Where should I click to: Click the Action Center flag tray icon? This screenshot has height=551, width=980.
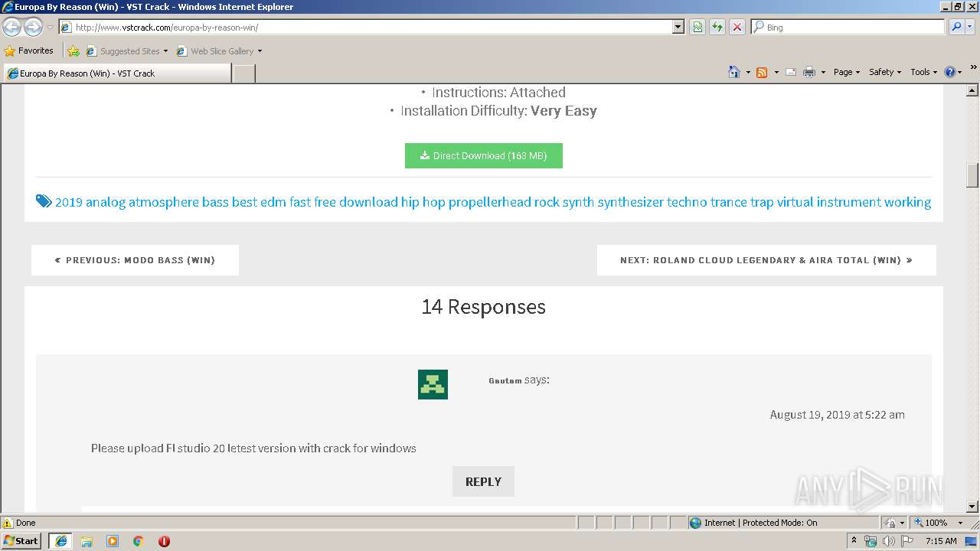click(x=906, y=541)
